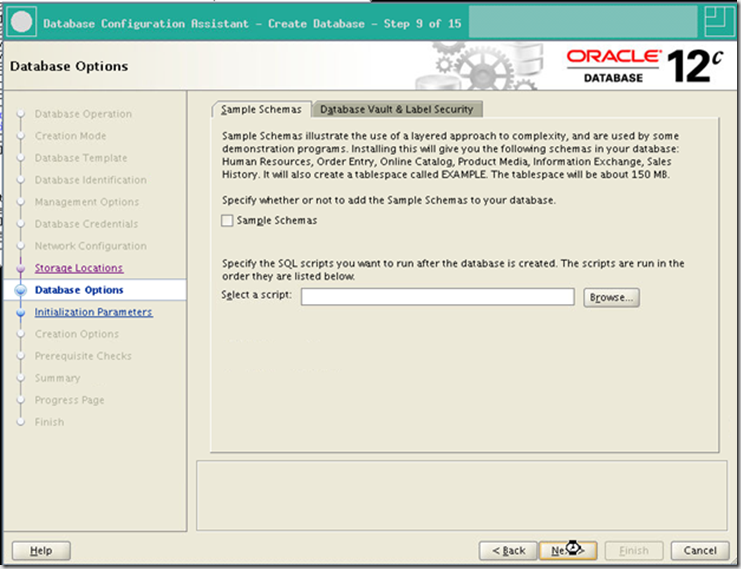Click the Creation Options step label
The height and width of the screenshot is (569, 741).
tap(77, 334)
